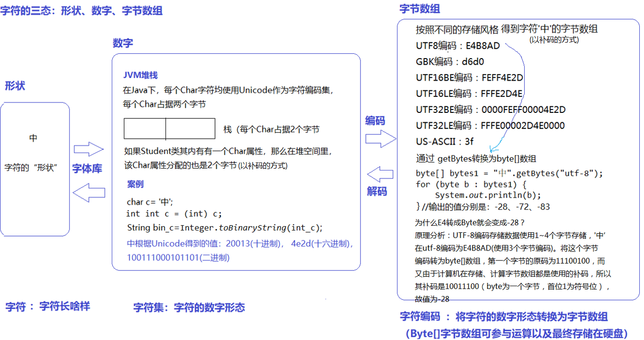Click the 中 character in the shape box

pyautogui.click(x=33, y=138)
